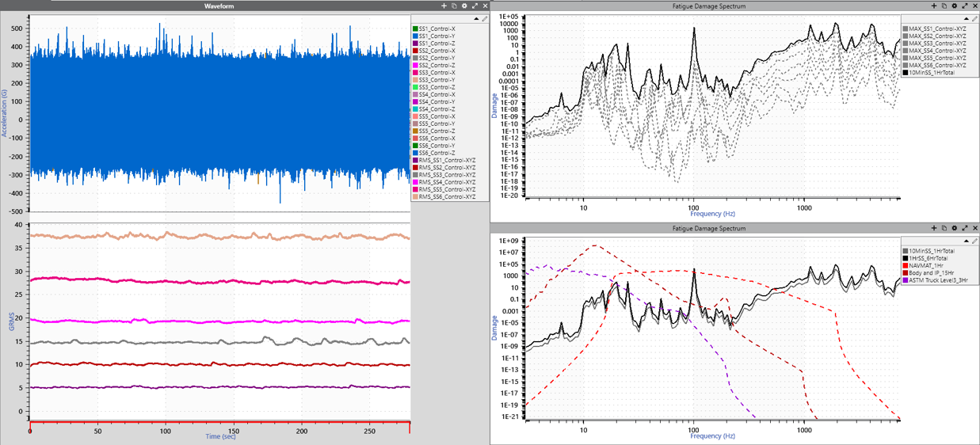Select SS6_Control-Z legend entry
This screenshot has width=980, height=445.
pyautogui.click(x=433, y=154)
